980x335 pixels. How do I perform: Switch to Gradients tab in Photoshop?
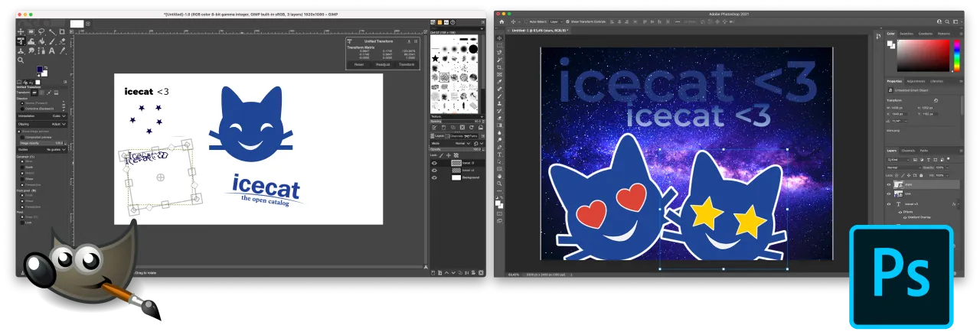pos(926,33)
